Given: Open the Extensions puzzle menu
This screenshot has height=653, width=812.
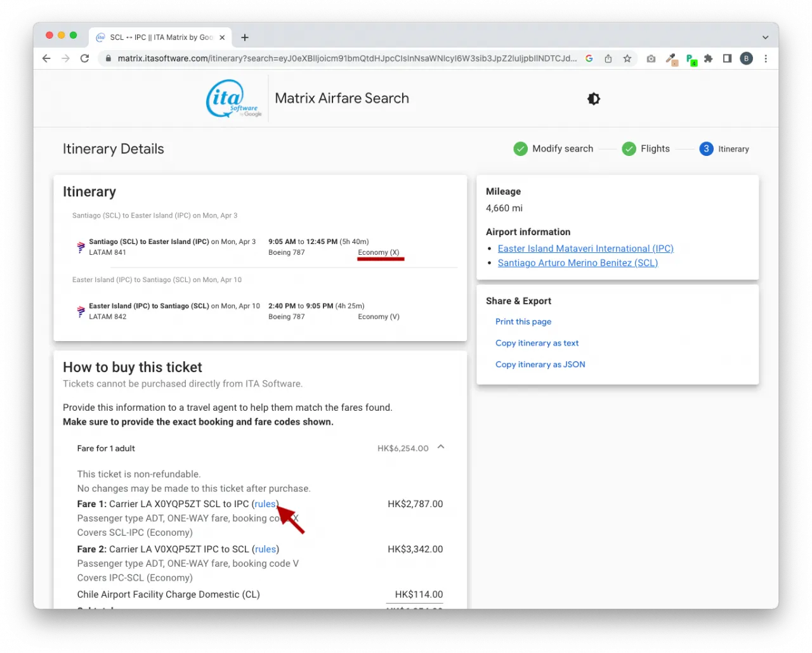Looking at the screenshot, I should point(709,58).
